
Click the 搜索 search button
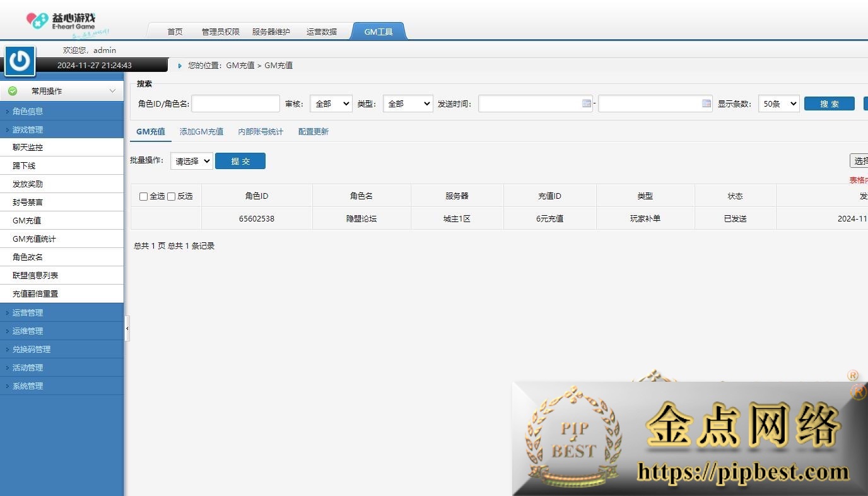[x=830, y=103]
